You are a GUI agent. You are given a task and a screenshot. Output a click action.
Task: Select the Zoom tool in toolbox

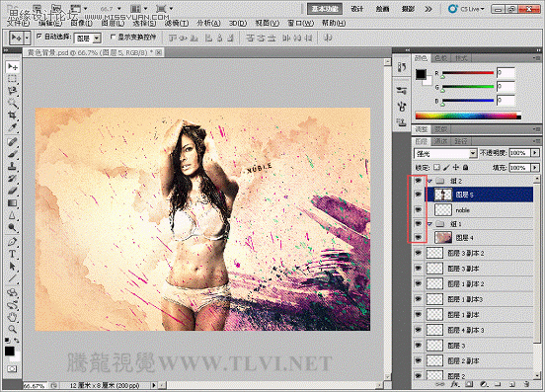tap(13, 329)
